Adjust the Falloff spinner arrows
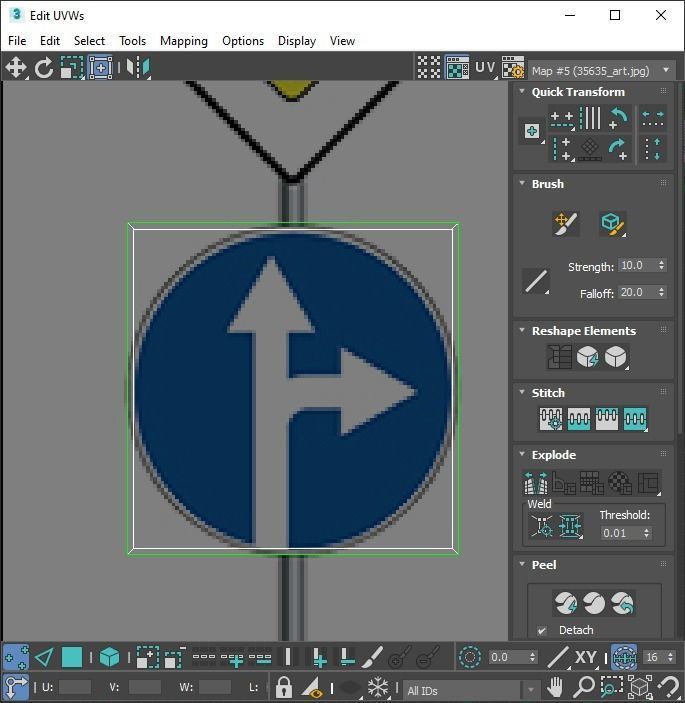This screenshot has width=685, height=703. click(x=662, y=292)
